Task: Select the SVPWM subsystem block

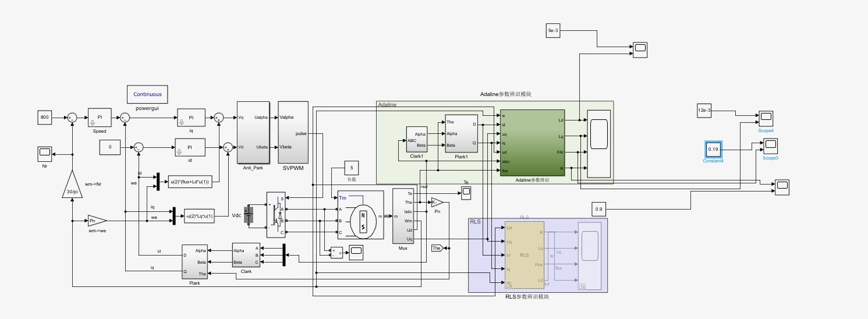Action: click(292, 132)
